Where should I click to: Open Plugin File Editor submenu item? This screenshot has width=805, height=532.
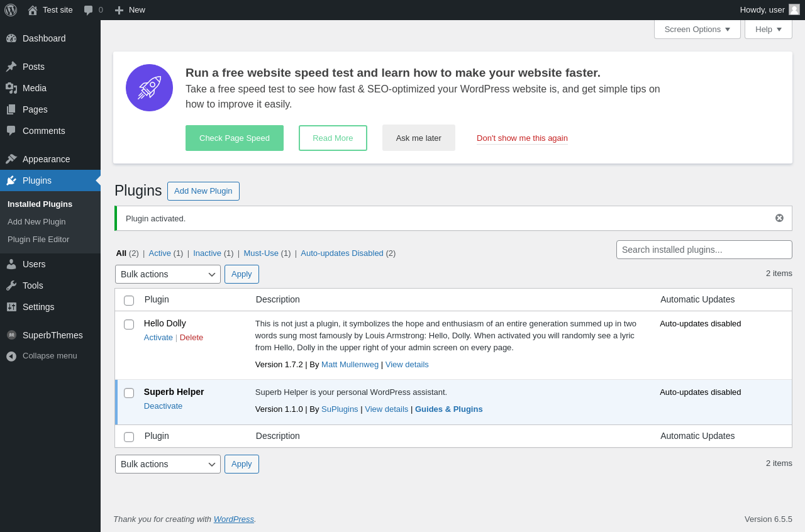pos(38,240)
